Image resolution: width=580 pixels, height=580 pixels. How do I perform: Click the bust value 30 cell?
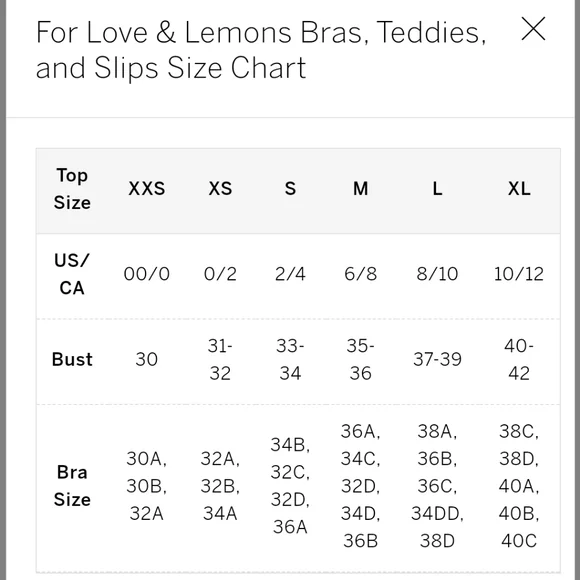[146, 360]
